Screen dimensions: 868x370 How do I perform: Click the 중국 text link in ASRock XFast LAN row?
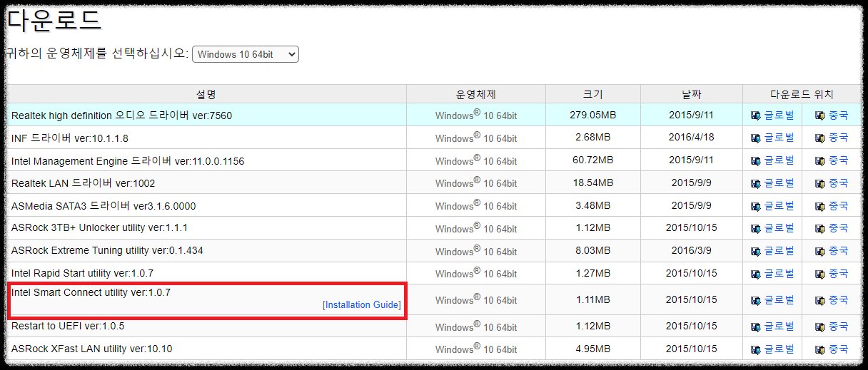838,349
